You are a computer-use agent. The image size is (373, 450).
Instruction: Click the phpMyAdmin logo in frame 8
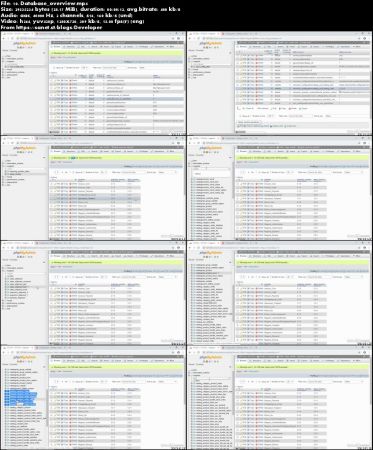coord(211,357)
